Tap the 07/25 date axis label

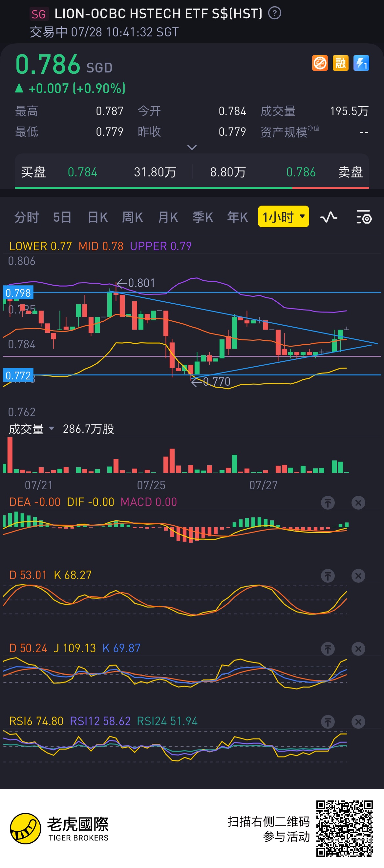coord(151,485)
